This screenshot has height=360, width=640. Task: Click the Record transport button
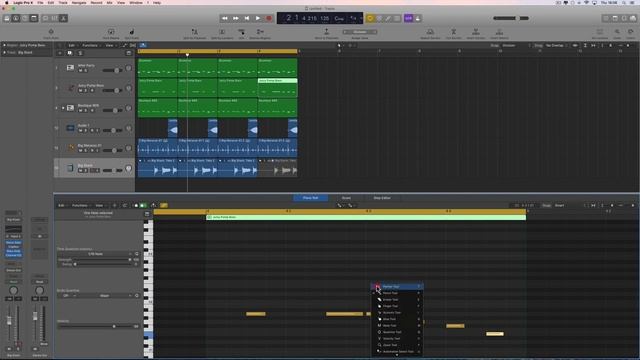(x=269, y=18)
